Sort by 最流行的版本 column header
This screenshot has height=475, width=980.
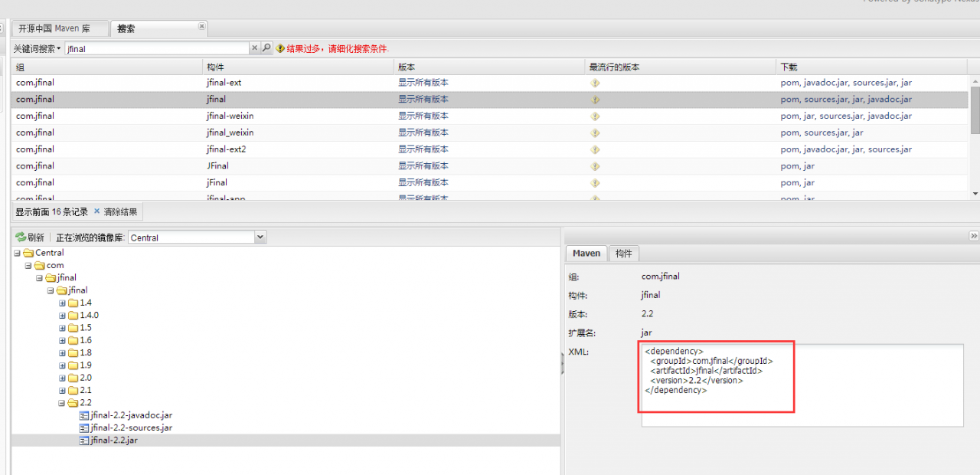pyautogui.click(x=680, y=67)
